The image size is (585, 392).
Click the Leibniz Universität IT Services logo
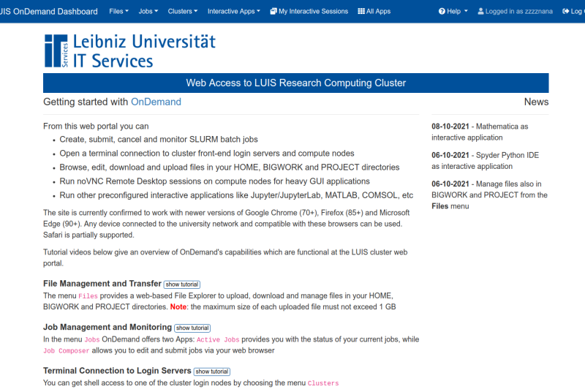click(130, 50)
